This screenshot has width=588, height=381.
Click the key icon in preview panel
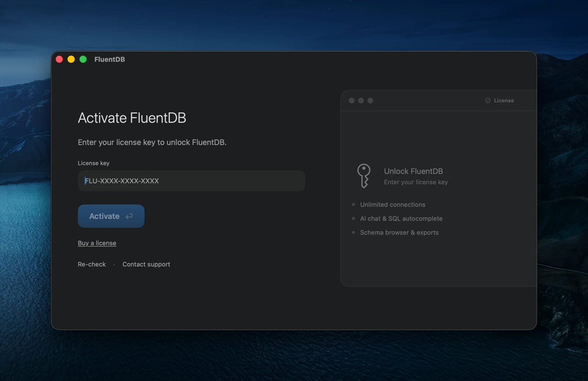363,176
